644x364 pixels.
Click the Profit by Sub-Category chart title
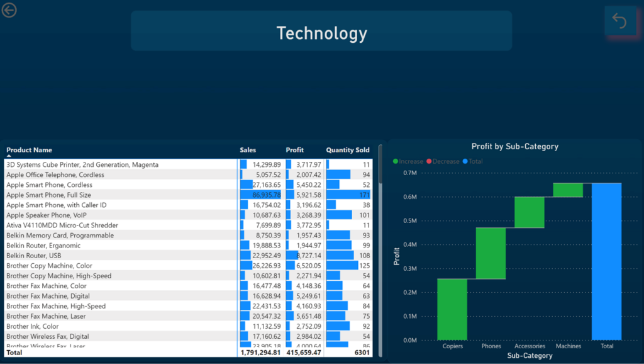pos(514,147)
